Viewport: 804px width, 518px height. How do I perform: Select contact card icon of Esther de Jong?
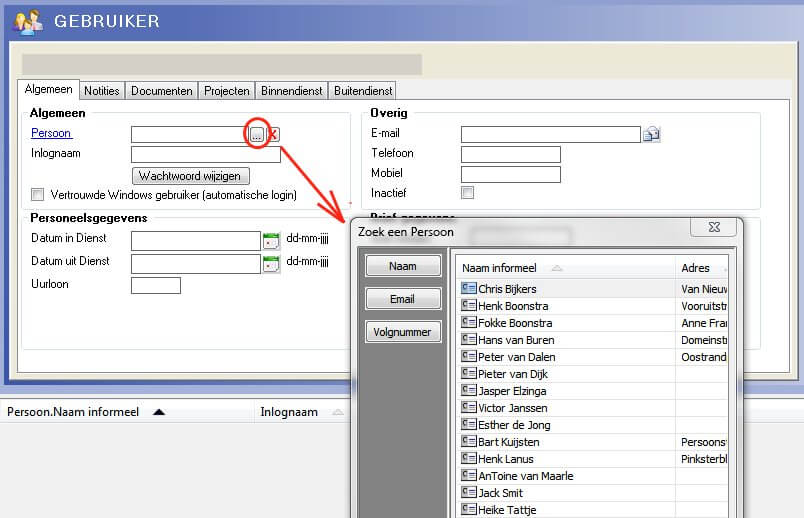click(x=469, y=424)
